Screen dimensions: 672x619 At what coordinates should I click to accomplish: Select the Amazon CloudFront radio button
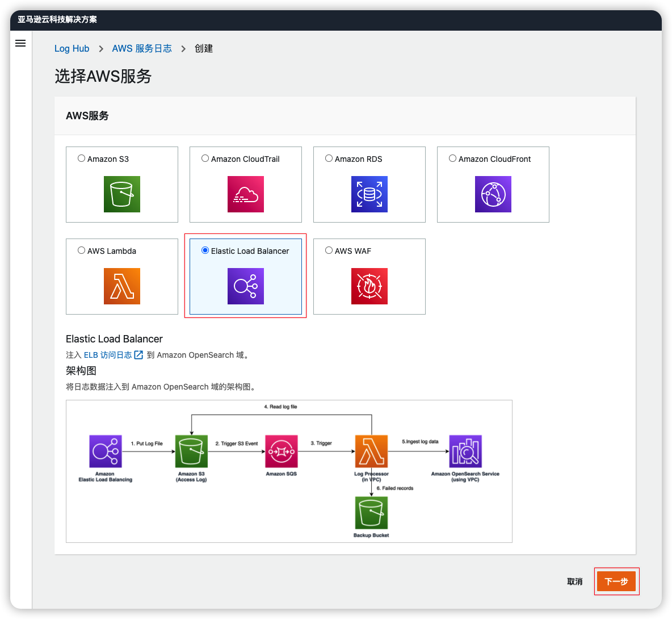tap(452, 158)
